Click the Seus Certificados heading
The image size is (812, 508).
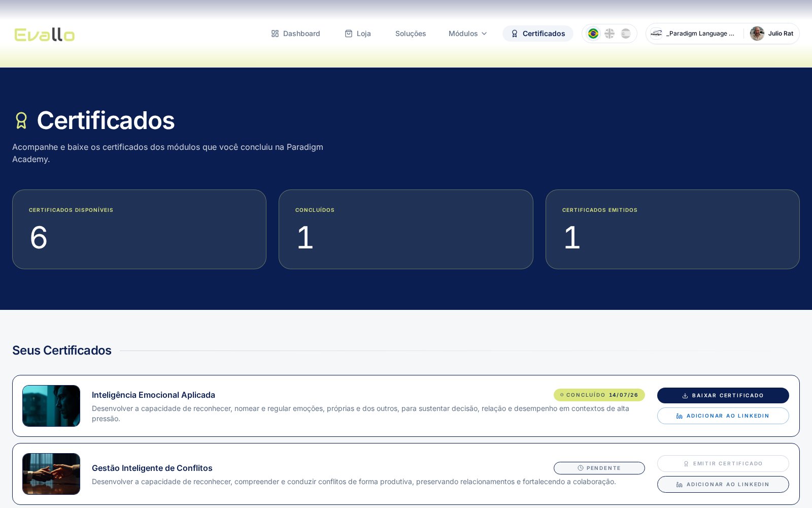[62, 351]
